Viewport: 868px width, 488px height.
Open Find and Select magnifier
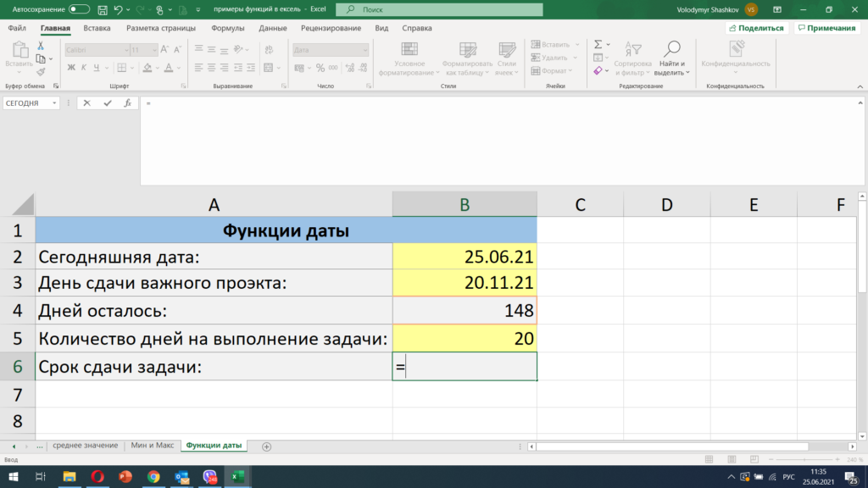click(672, 48)
